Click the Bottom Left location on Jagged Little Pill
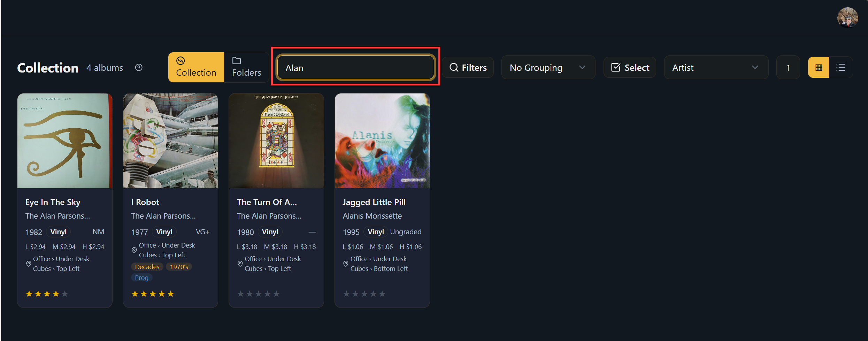868x341 pixels. pos(391,269)
